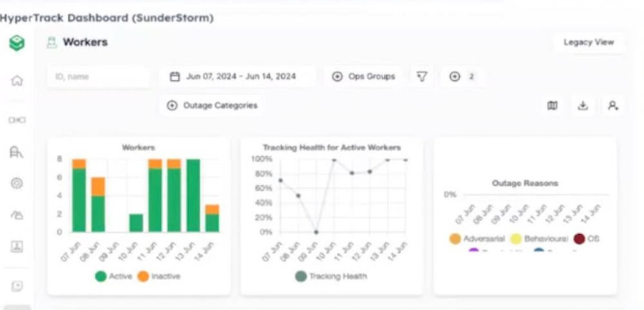Open the sidebar icon just below the gear icon
Image resolution: width=644 pixels, height=310 pixels.
point(17,215)
